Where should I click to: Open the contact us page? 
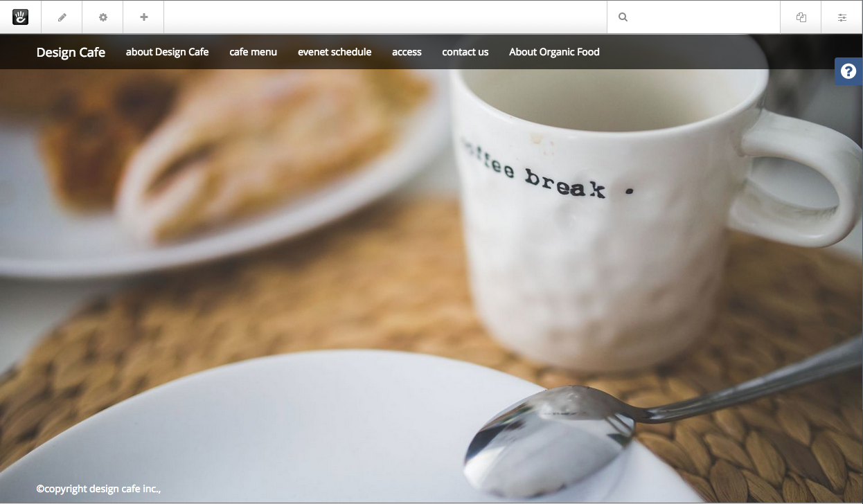click(465, 52)
